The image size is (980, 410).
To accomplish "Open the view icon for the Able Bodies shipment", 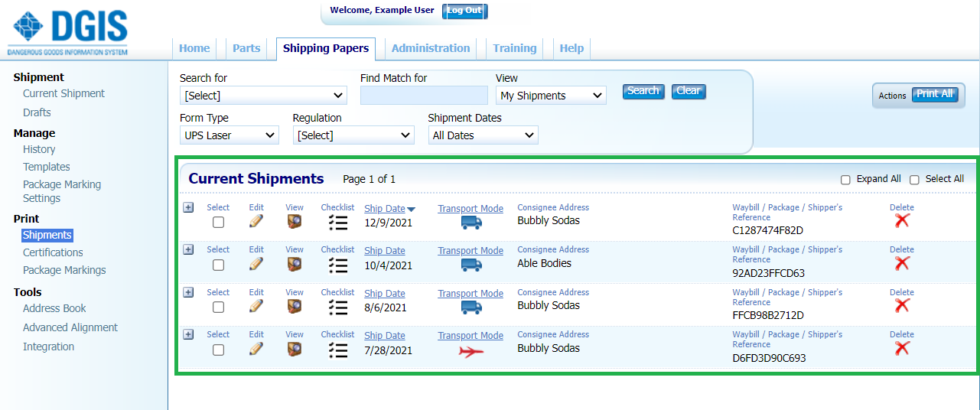I will point(295,265).
